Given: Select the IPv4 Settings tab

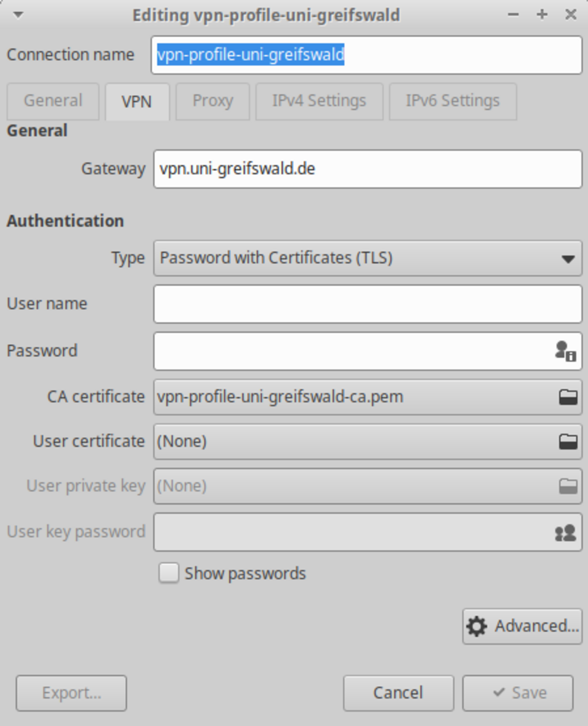Looking at the screenshot, I should 319,101.
